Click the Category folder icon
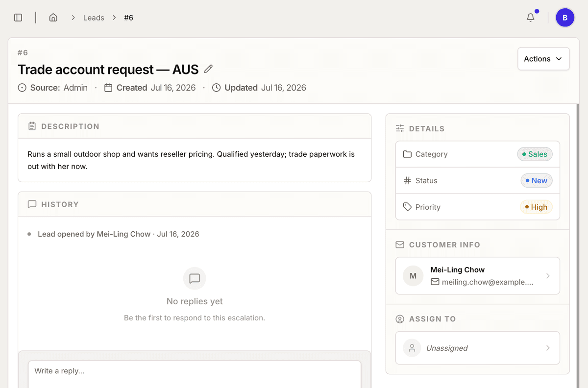The image size is (588, 388). coord(407,154)
